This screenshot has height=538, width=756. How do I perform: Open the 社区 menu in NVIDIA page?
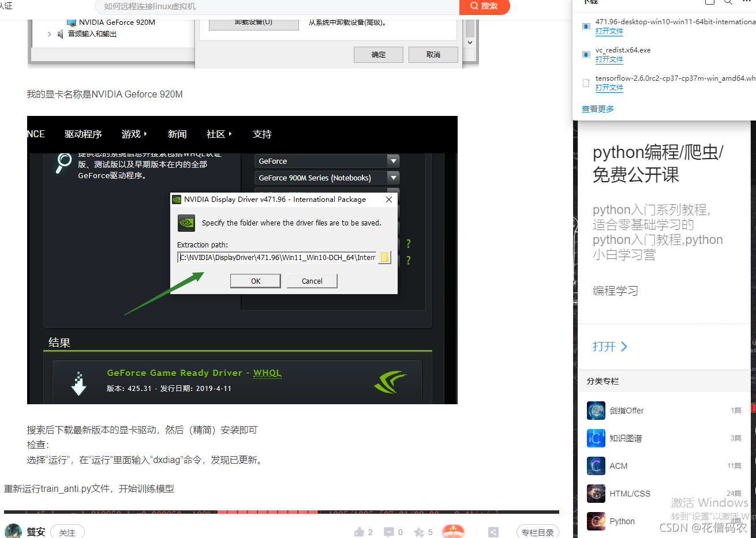click(219, 134)
